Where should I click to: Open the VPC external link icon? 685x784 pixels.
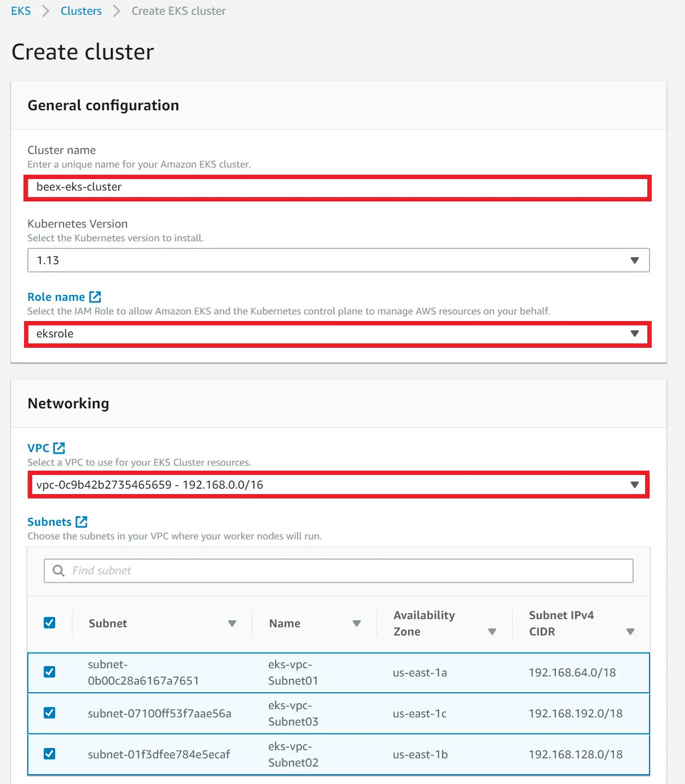pyautogui.click(x=59, y=448)
